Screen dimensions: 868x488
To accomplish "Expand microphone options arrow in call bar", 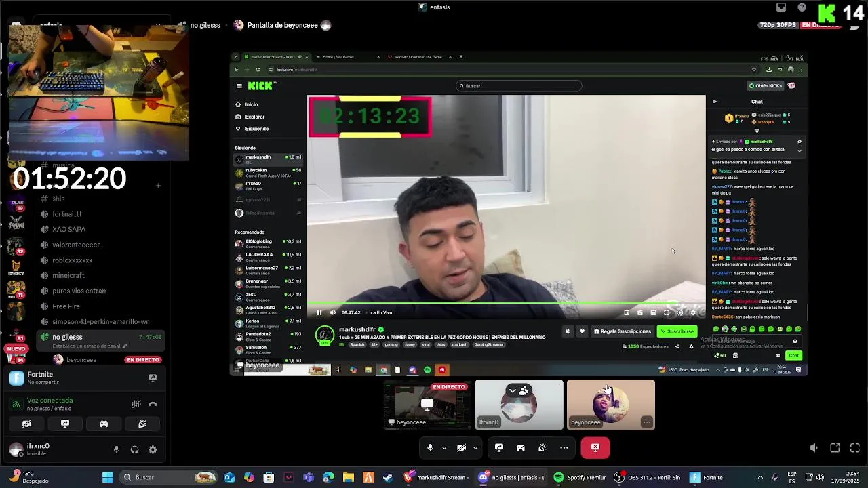I will tap(444, 447).
